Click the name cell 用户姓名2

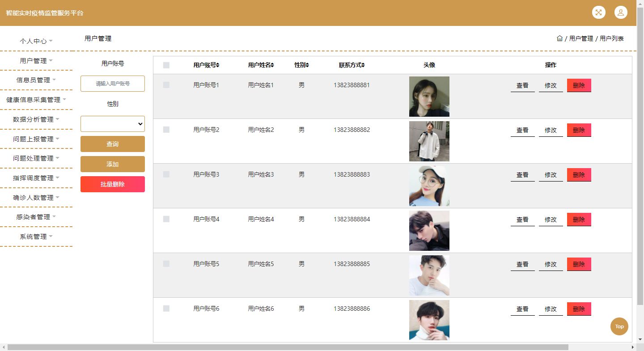261,130
